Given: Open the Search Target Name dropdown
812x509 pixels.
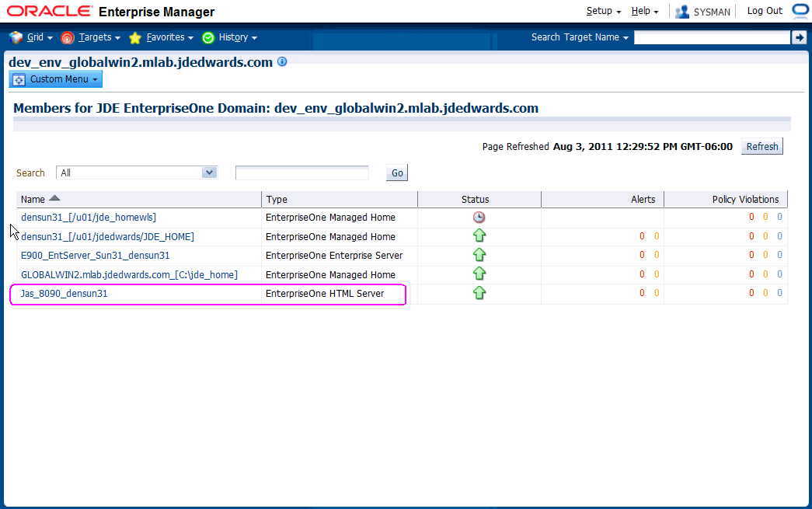Looking at the screenshot, I should [580, 37].
